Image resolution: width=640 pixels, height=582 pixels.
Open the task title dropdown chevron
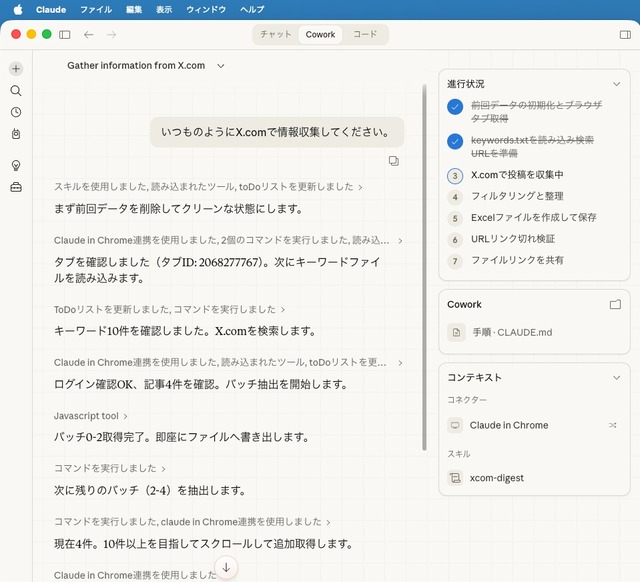(221, 66)
